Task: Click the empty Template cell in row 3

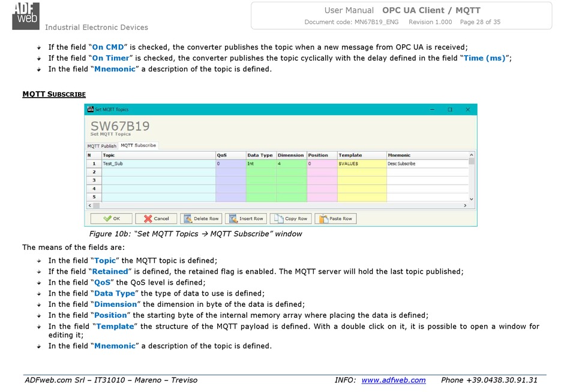Action: [x=362, y=180]
